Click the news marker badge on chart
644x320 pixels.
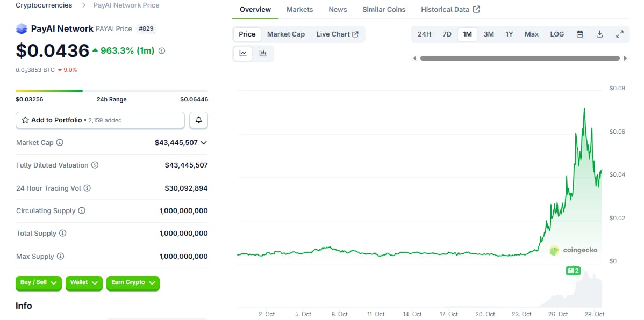point(573,271)
